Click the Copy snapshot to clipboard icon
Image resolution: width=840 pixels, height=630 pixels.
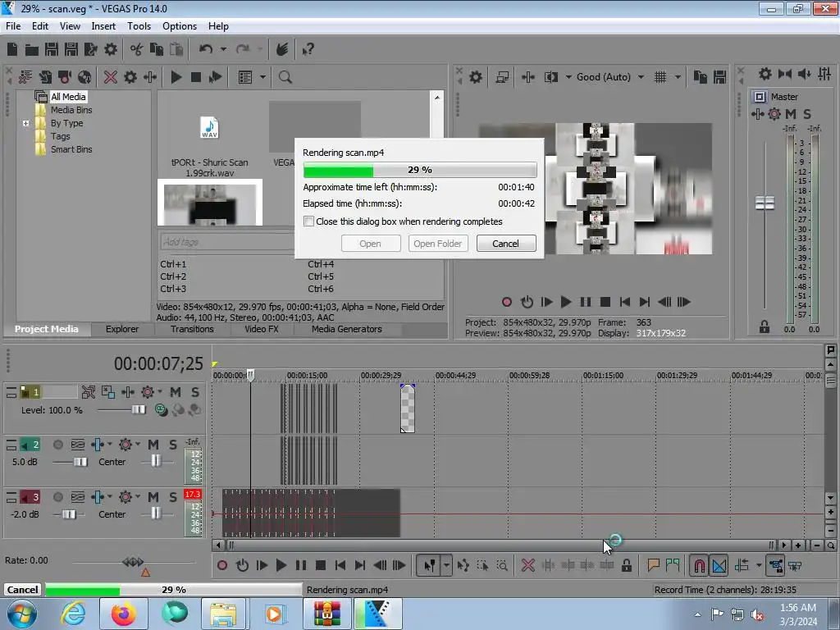coord(701,77)
